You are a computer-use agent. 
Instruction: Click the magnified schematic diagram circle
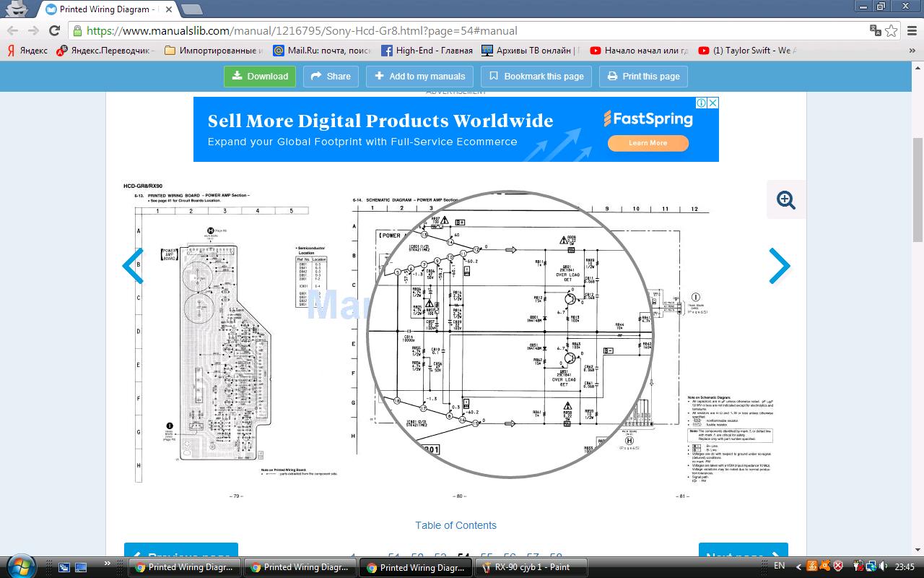pyautogui.click(x=510, y=335)
